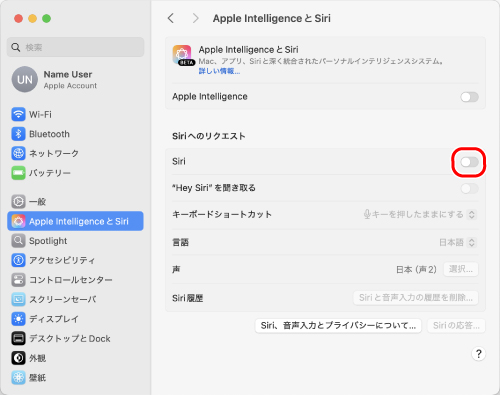The image size is (500, 395).
Task: Click the バッテリー battery icon
Action: pos(18,173)
